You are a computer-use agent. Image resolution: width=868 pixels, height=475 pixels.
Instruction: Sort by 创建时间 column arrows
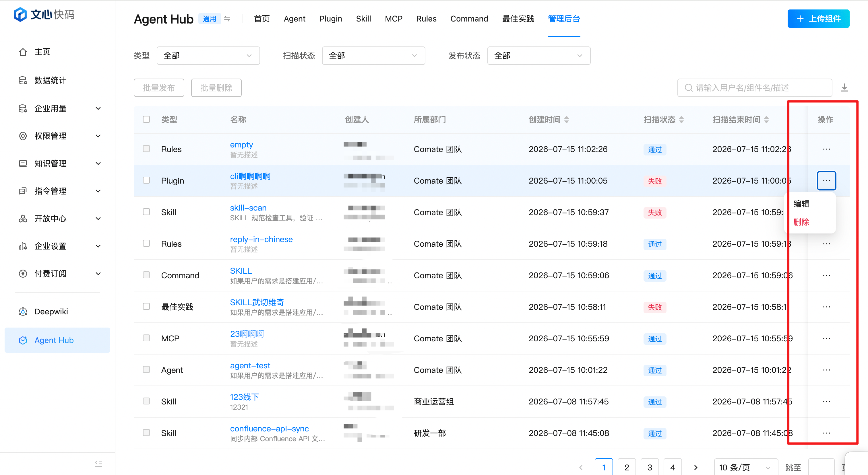point(567,120)
